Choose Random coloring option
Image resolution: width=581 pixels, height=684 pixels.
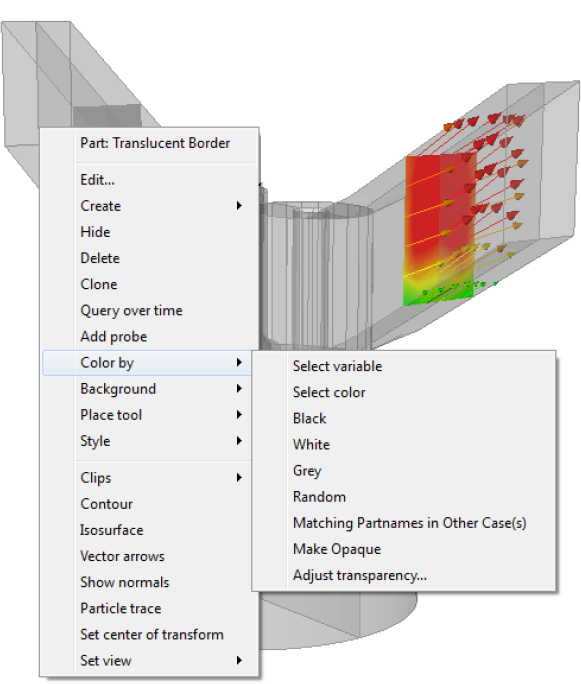(319, 497)
